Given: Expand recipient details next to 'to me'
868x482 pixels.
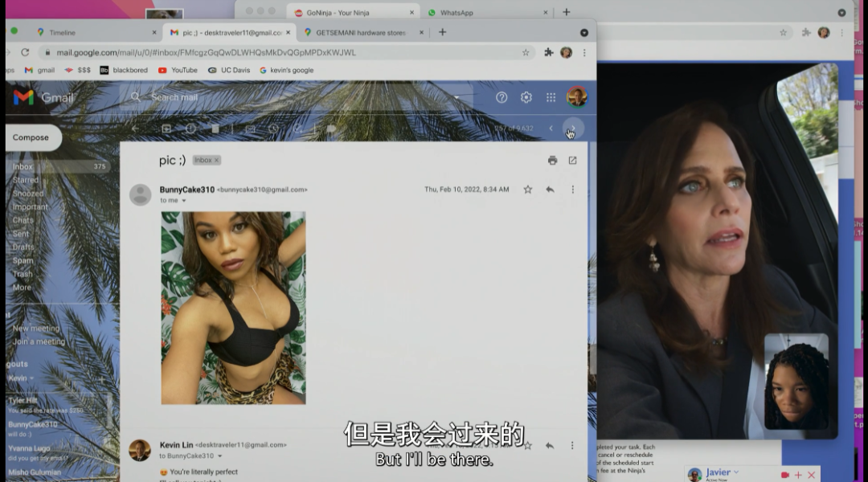Looking at the screenshot, I should point(183,201).
